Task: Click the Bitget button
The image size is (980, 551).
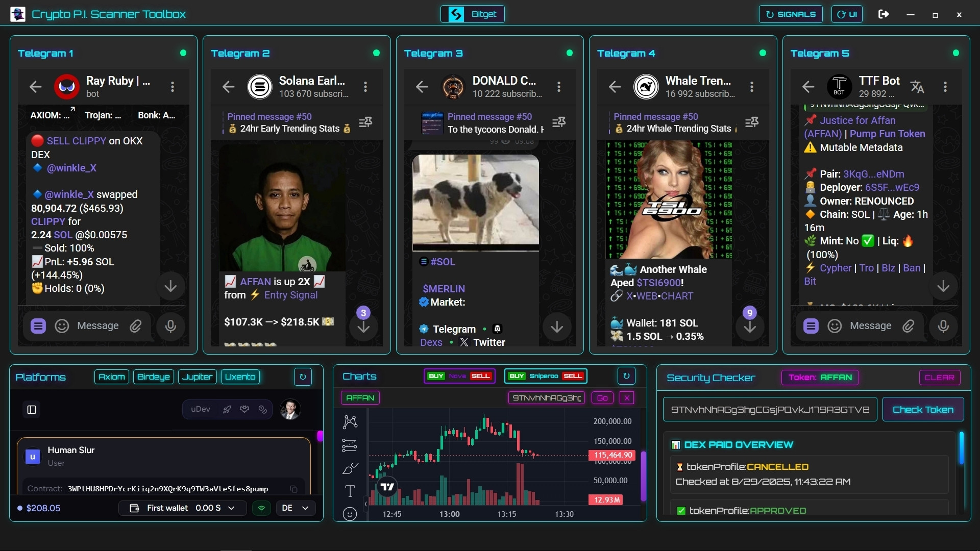Action: 473,14
